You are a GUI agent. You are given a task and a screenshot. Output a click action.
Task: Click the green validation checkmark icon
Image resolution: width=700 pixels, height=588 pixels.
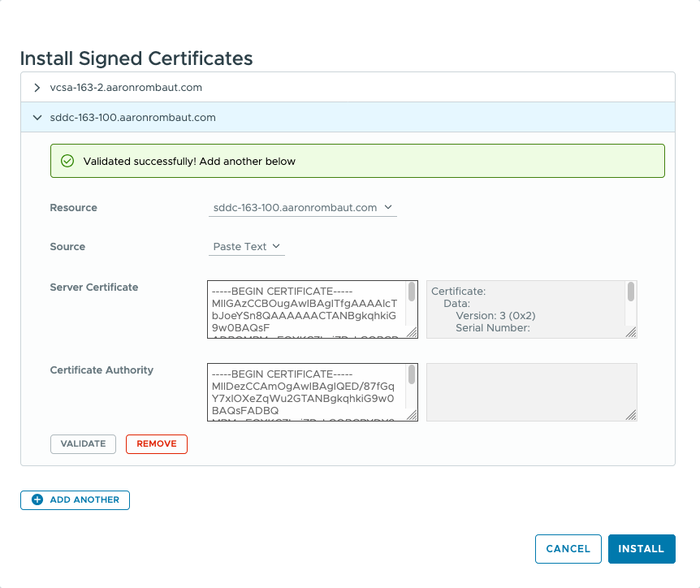point(67,161)
